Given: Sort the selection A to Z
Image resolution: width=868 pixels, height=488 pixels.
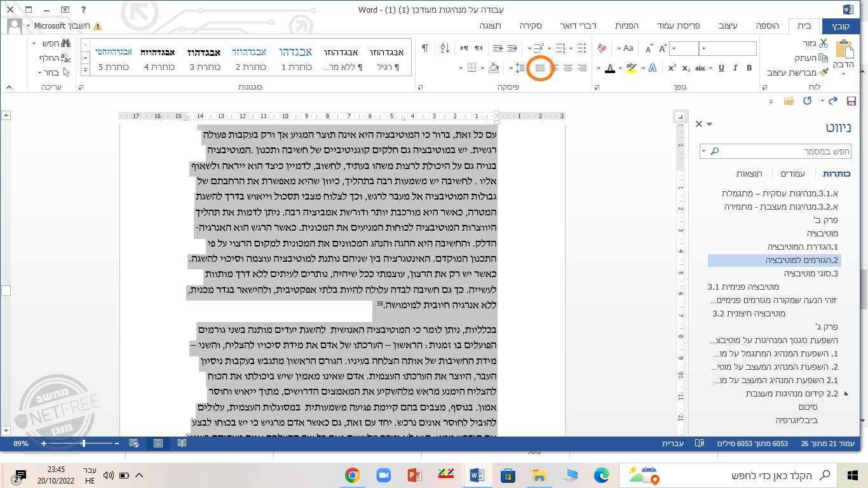Looking at the screenshot, I should [x=444, y=48].
